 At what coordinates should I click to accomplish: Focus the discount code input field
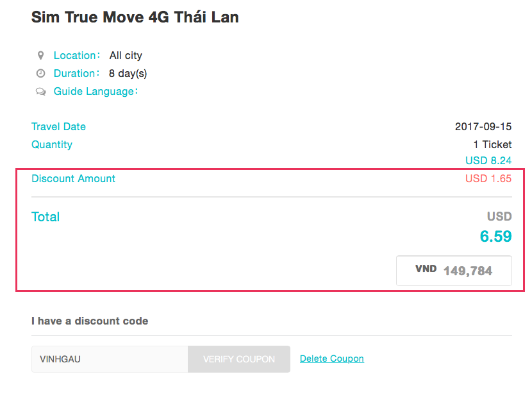tap(110, 359)
